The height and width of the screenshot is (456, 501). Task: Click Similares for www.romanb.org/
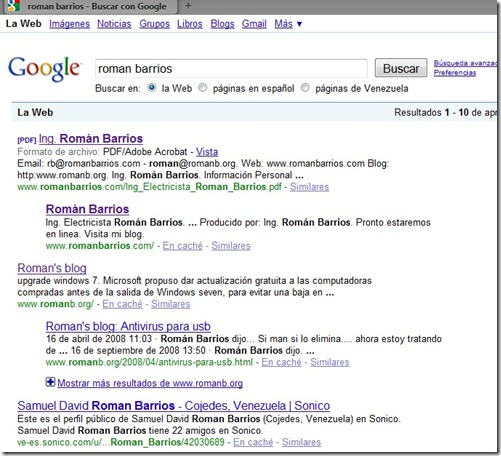coord(171,304)
